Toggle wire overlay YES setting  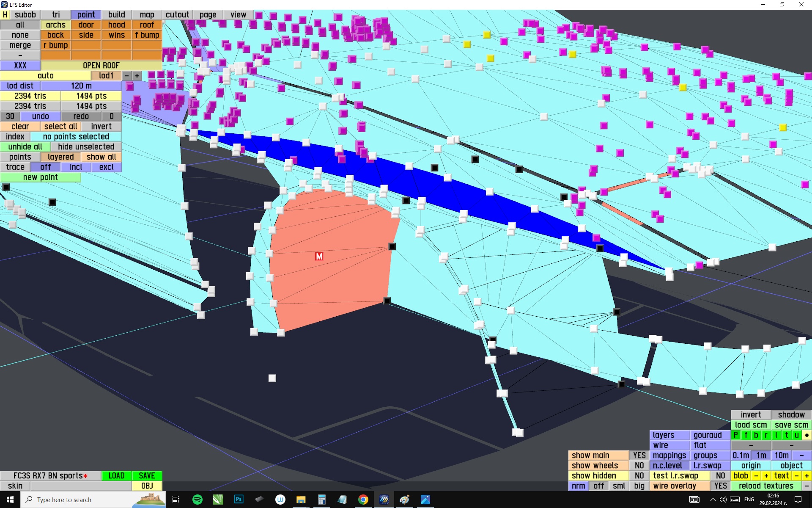(720, 486)
